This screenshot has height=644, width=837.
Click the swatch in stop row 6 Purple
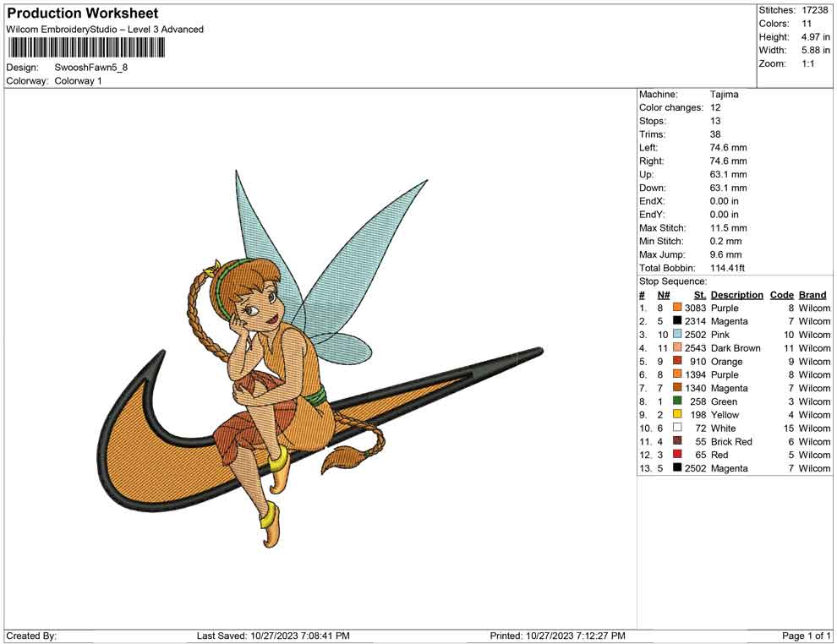pos(677,374)
